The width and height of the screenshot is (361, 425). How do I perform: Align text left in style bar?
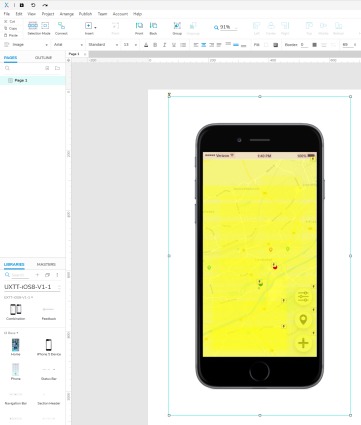pos(196,45)
